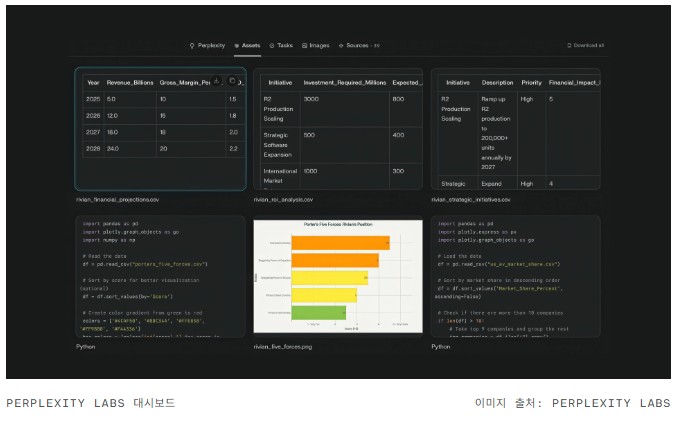Click the rivian_financial_projections.csv file name
Image resolution: width=674 pixels, height=424 pixels.
tap(117, 200)
